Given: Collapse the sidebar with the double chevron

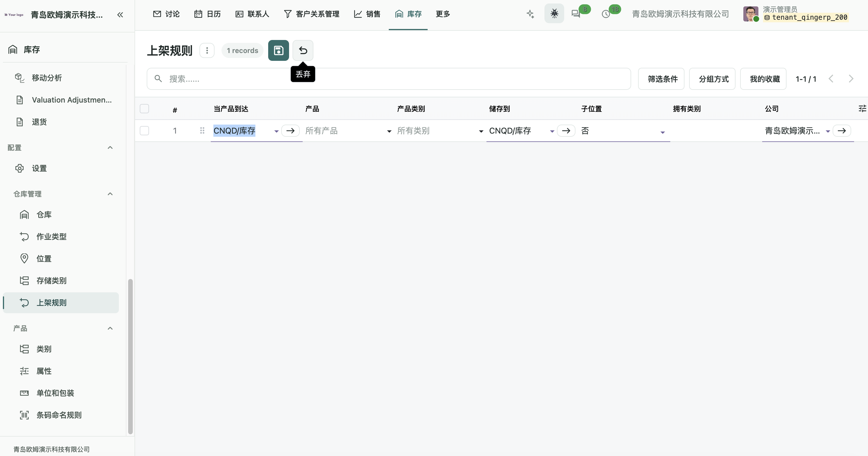Looking at the screenshot, I should (120, 14).
